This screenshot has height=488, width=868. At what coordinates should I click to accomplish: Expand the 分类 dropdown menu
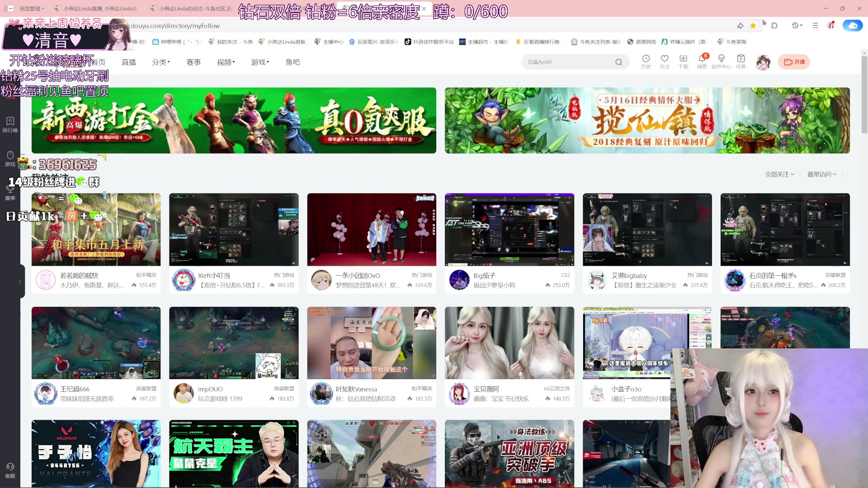pos(161,62)
